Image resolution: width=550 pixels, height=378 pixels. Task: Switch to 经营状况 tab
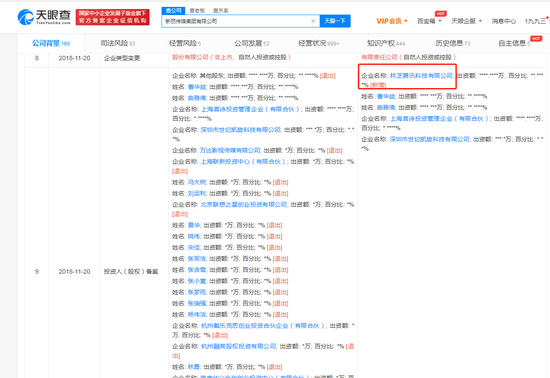click(x=318, y=43)
